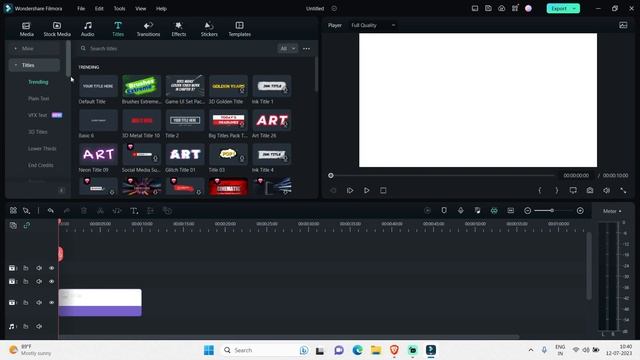Choose the selection cursor tool in timeline toolbar
640x360 pixels.
tap(27, 211)
